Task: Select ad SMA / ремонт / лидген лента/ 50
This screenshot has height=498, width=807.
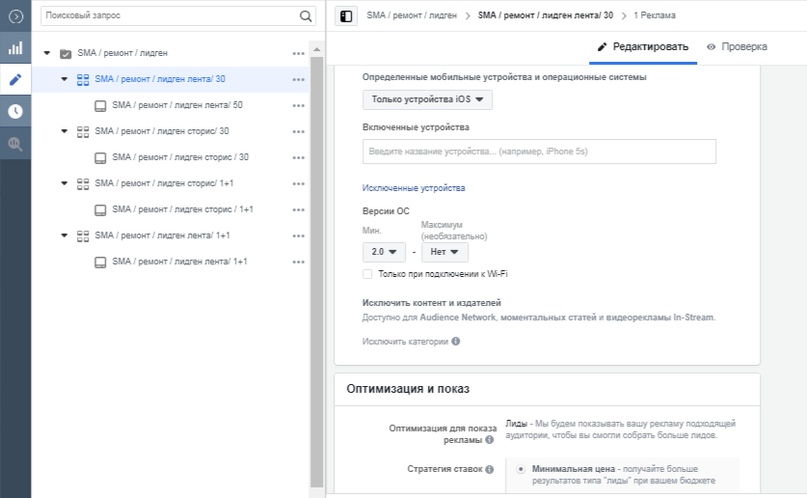Action: click(x=176, y=105)
